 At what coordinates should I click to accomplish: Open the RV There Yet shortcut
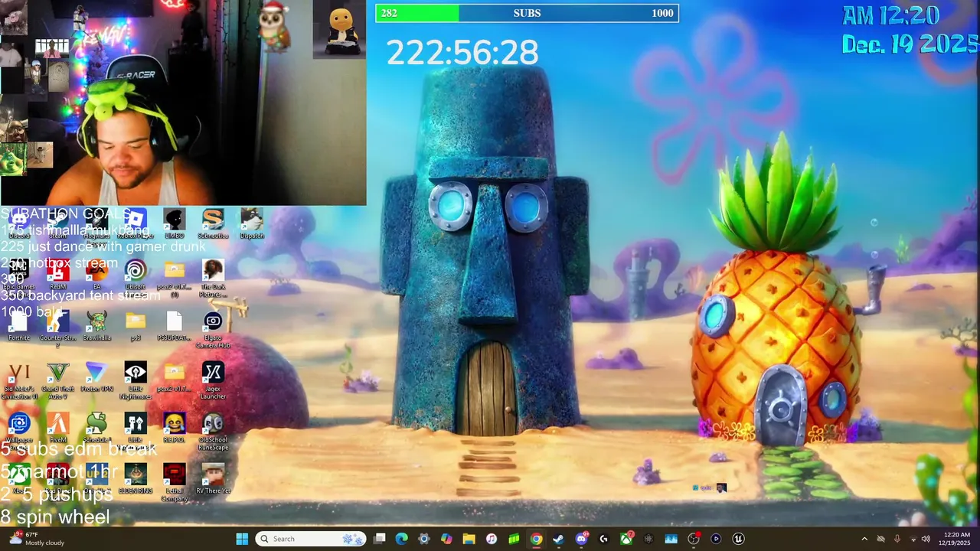pos(213,479)
